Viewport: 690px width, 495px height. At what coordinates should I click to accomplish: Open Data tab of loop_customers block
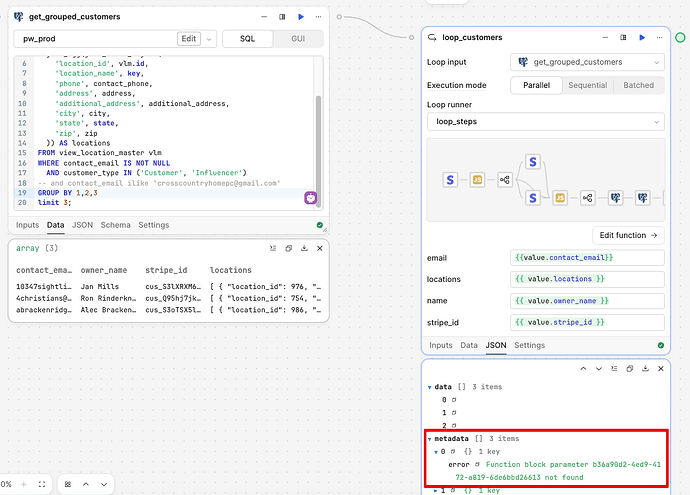tap(469, 345)
